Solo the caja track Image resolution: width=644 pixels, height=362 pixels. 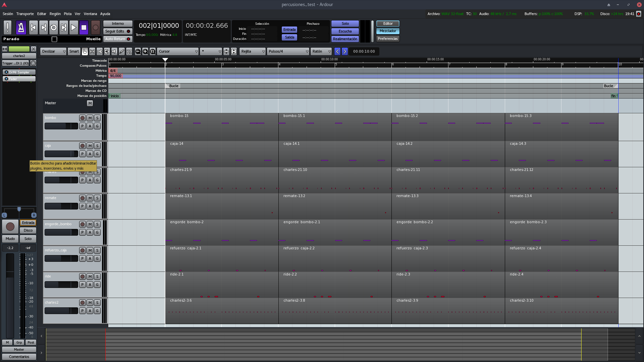pos(97,146)
